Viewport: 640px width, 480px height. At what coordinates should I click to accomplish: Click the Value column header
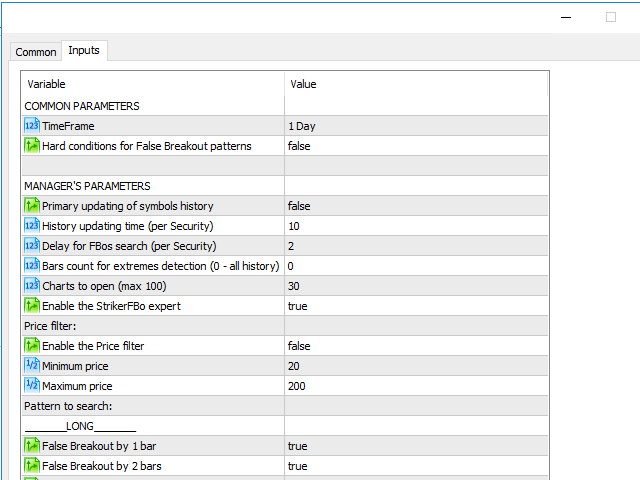415,84
